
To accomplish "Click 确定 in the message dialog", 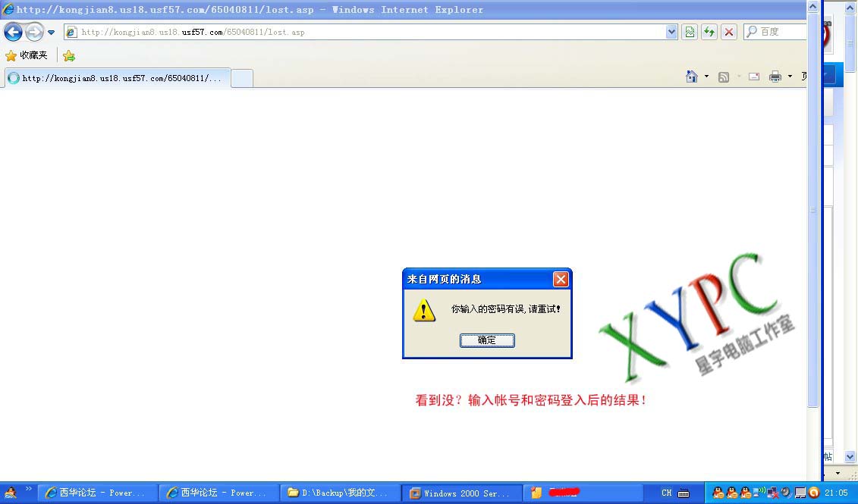I will click(487, 340).
